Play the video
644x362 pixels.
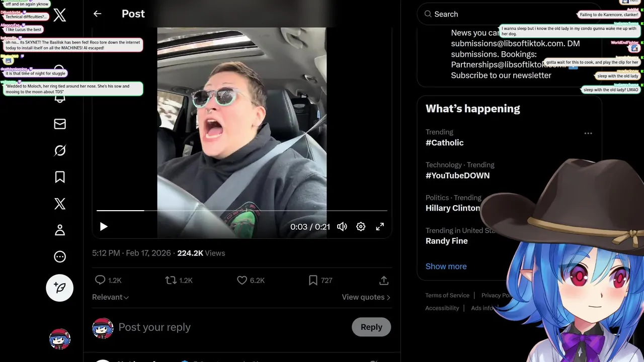(104, 227)
